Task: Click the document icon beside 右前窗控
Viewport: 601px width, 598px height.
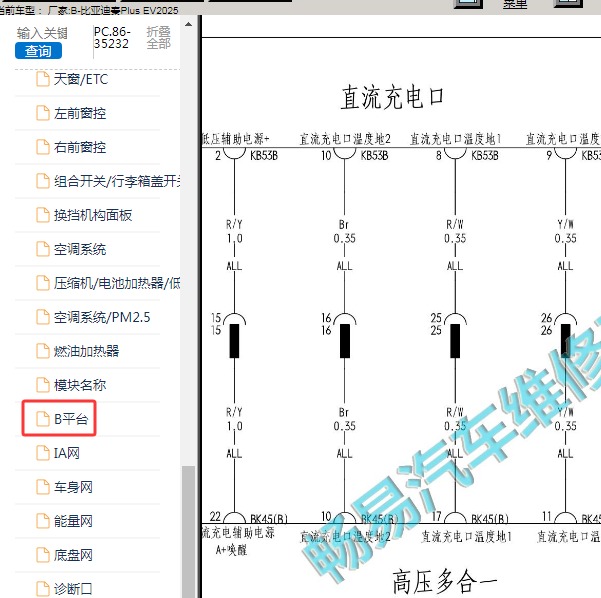Action: (x=43, y=147)
